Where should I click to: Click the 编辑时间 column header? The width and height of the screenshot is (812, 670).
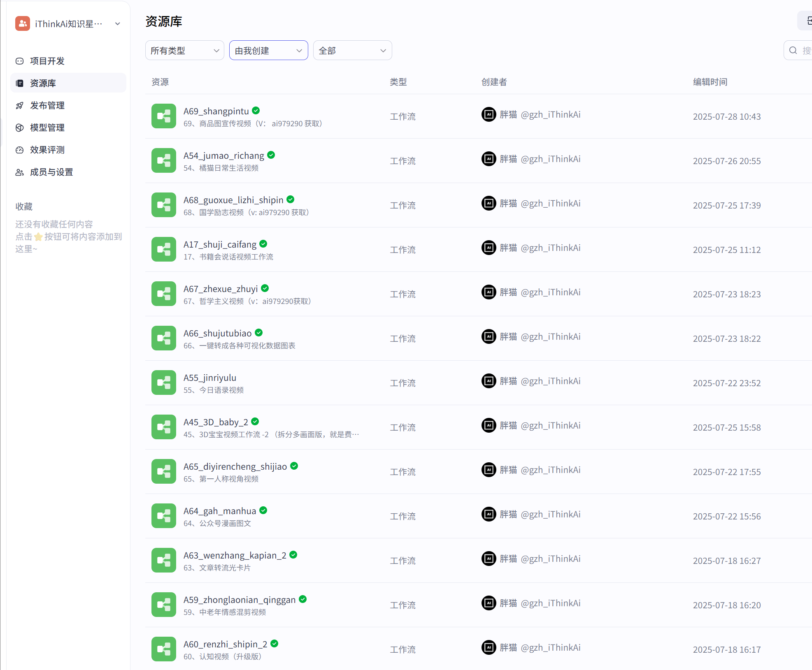[710, 82]
